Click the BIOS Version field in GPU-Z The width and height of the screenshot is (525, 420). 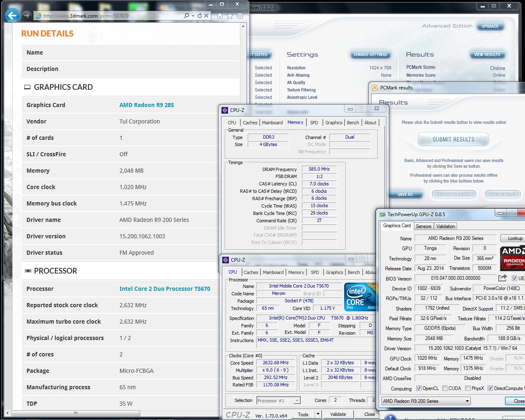coord(455,278)
